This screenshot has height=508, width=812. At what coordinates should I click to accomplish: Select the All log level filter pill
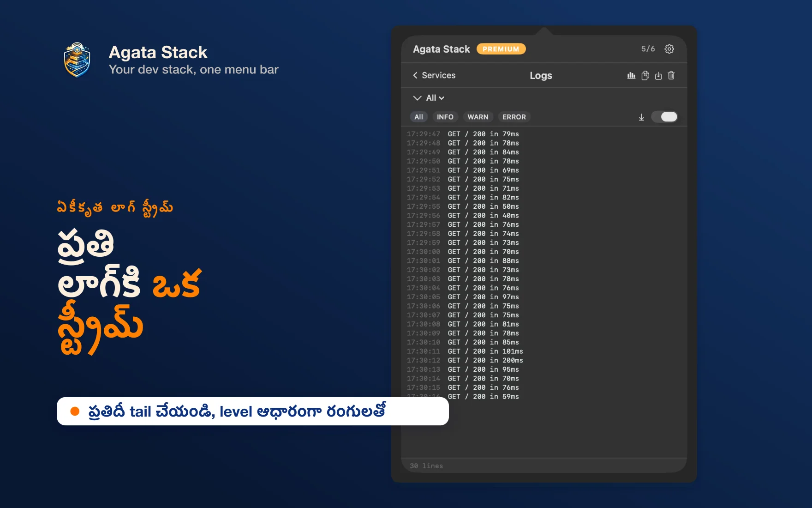[418, 117]
